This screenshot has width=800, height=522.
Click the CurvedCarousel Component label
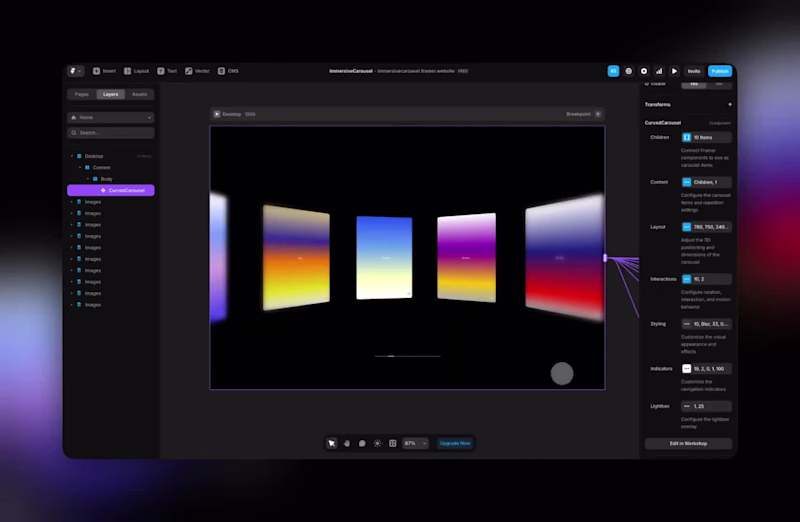pyautogui.click(x=719, y=123)
